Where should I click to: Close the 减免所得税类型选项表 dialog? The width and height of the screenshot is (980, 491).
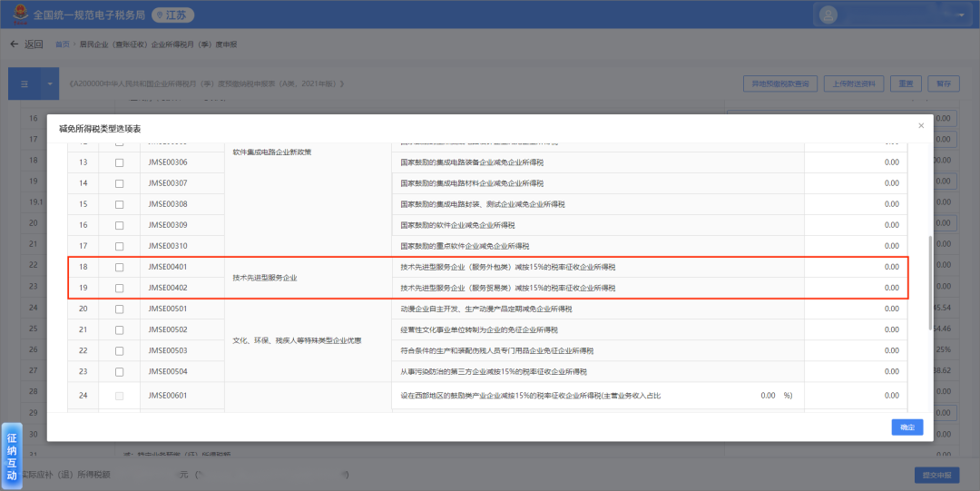pos(921,125)
